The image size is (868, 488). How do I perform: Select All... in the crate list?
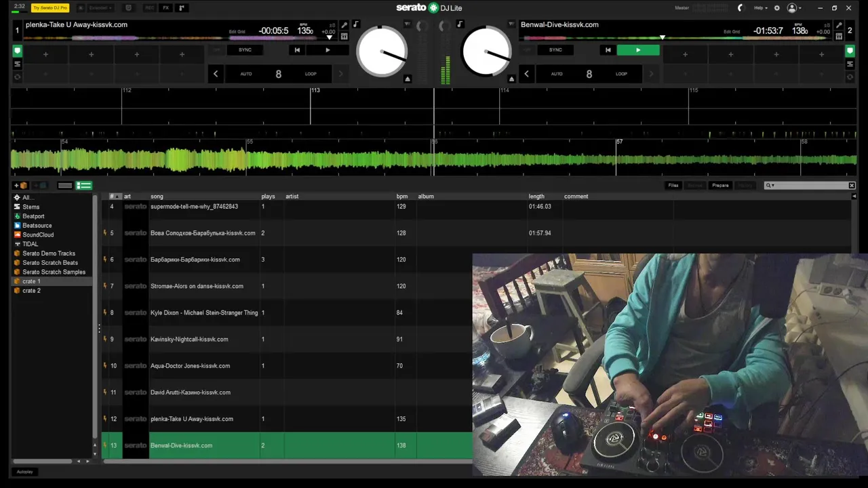click(x=27, y=197)
